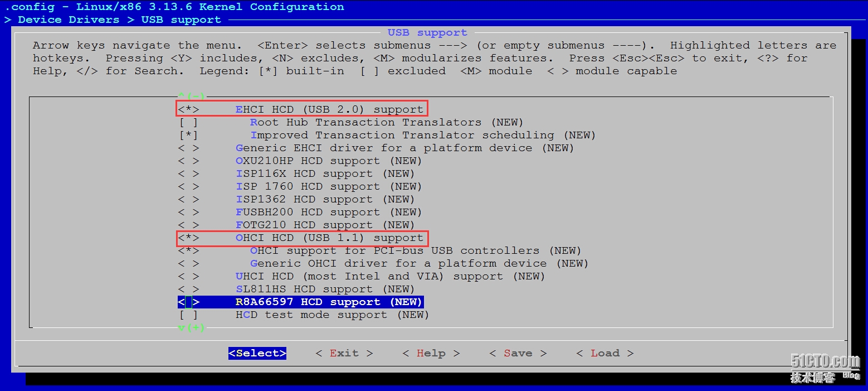Screen dimensions: 868x391
Task: Select the ISP 1760 HCD support label
Action: coord(329,186)
